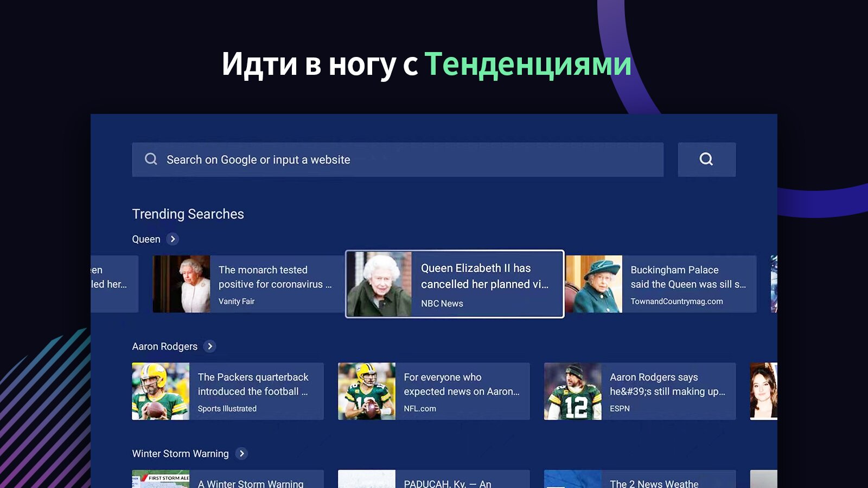Viewport: 868px width, 488px height.
Task: Click the NBC News source label
Action: click(x=442, y=304)
